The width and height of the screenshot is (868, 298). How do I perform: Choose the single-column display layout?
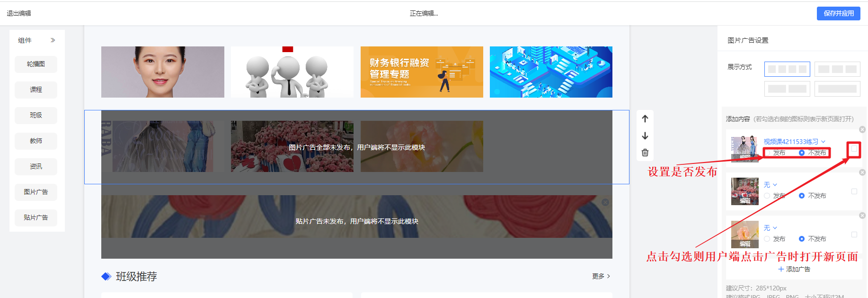pyautogui.click(x=837, y=89)
